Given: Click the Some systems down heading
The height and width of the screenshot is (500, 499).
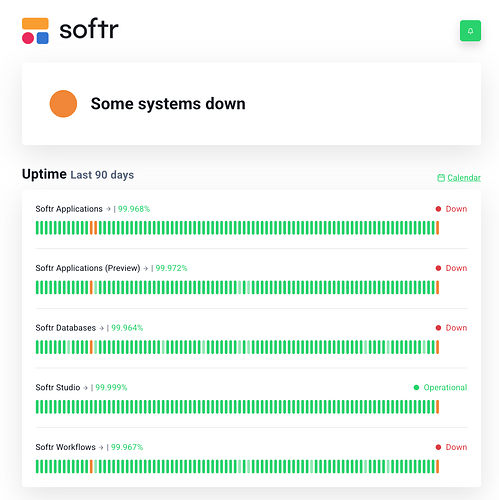Looking at the screenshot, I should (x=168, y=104).
